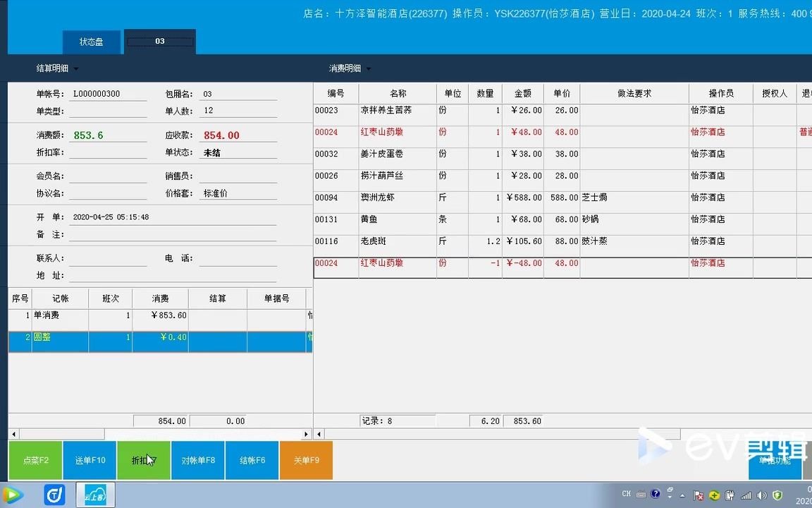
Task: Open the blue question mark help tray icon
Action: (x=655, y=495)
